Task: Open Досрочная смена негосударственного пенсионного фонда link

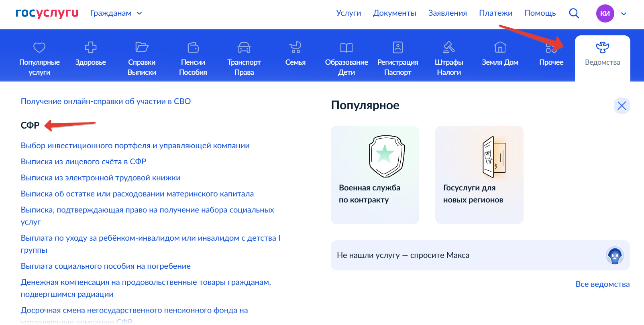Action: coord(135,315)
